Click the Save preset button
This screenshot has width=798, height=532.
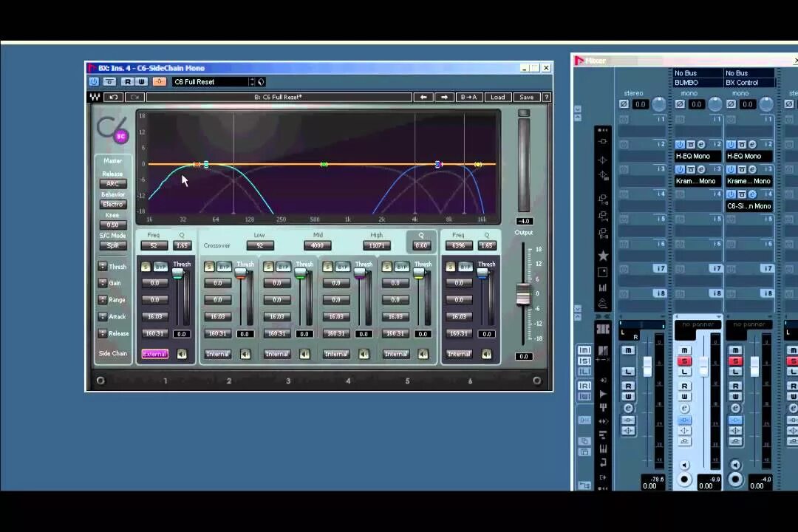(x=526, y=98)
